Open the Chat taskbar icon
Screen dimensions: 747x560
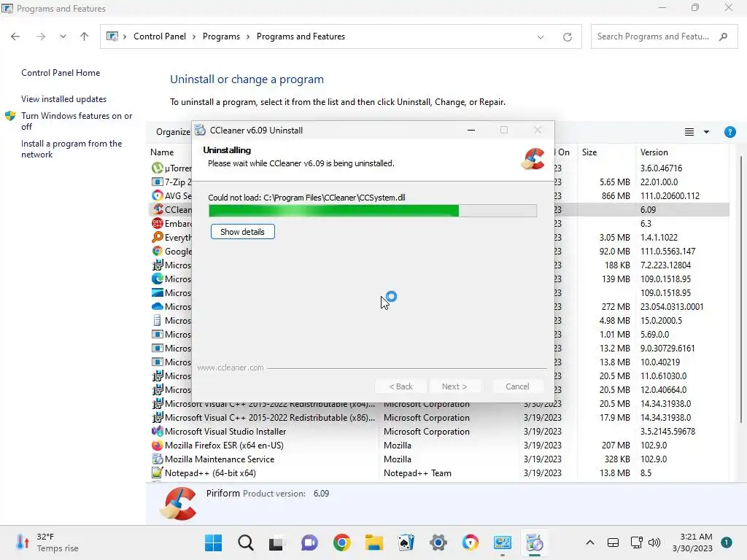click(309, 542)
